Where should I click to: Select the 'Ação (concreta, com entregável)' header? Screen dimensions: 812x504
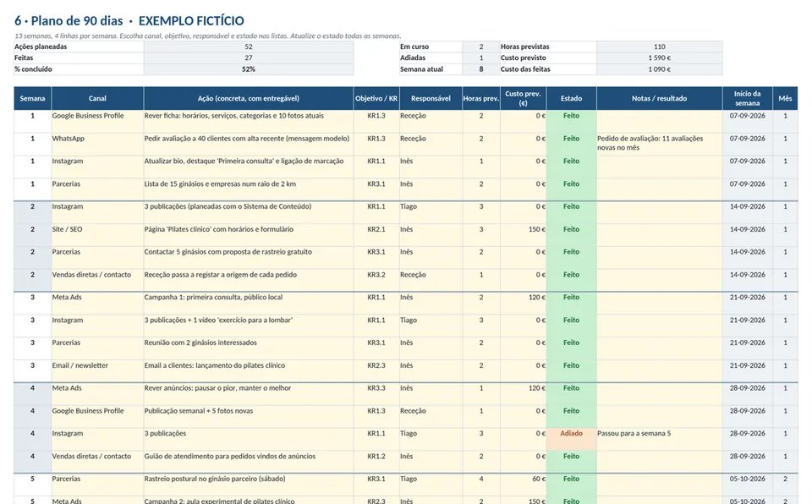[249, 98]
